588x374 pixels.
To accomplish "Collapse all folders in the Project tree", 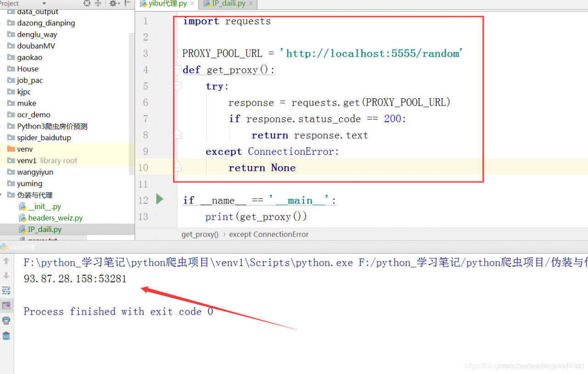I will (98, 3).
